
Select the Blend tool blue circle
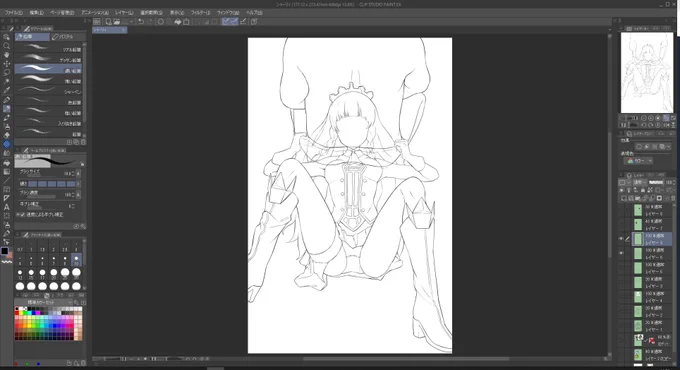(7, 144)
